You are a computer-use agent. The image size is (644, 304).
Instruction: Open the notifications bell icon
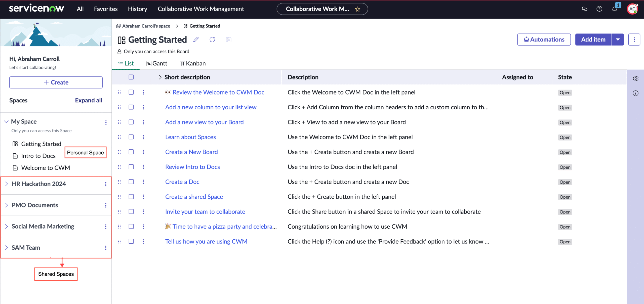click(614, 9)
